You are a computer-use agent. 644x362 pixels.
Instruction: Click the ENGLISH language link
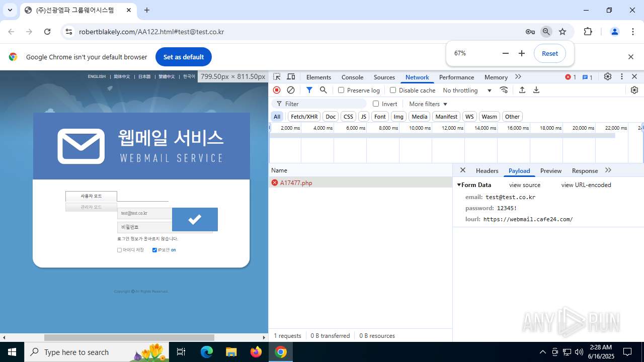point(97,76)
